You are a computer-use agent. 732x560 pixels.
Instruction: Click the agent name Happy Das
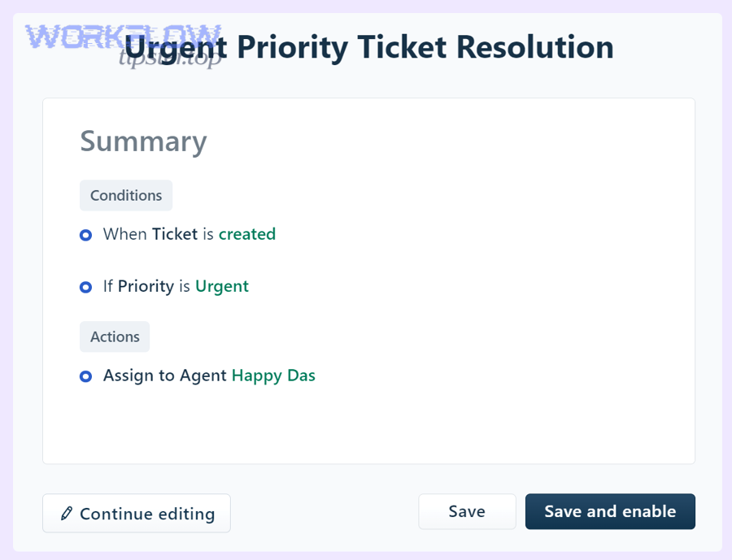(273, 376)
